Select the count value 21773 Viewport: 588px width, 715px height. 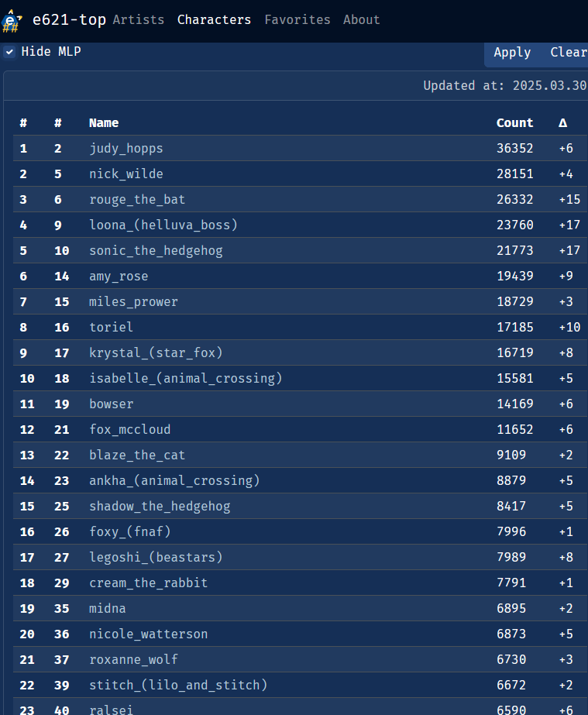pyautogui.click(x=514, y=250)
